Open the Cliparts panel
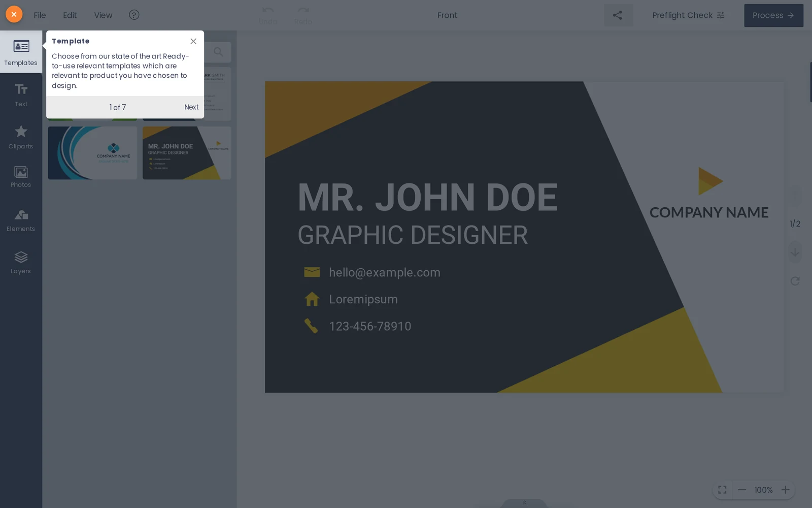 coord(21,137)
